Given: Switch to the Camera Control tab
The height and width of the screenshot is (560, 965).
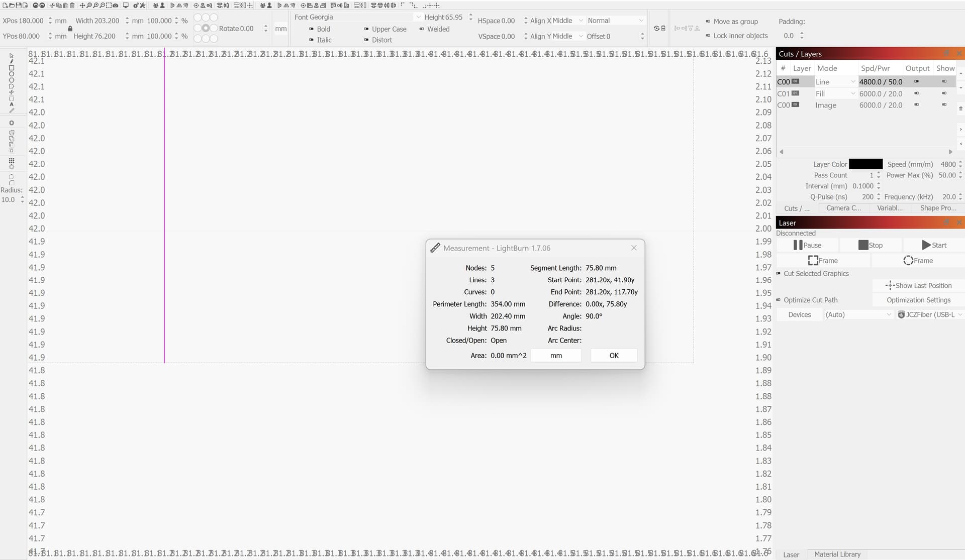Looking at the screenshot, I should [843, 208].
